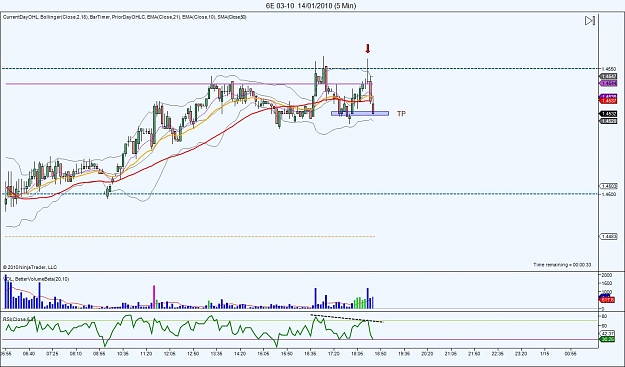Viewport: 625px width, 367px height.
Task: Click the light purple price marker on axis
Action: click(609, 83)
